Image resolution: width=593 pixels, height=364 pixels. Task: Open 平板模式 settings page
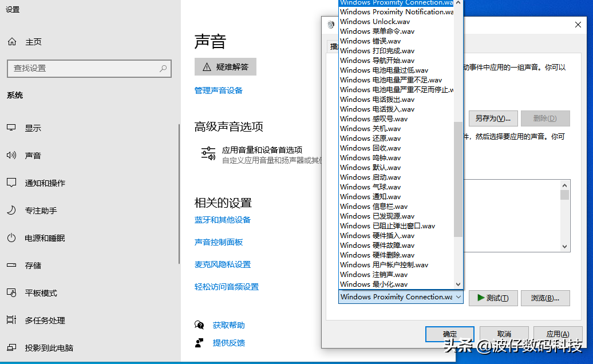[x=41, y=293]
